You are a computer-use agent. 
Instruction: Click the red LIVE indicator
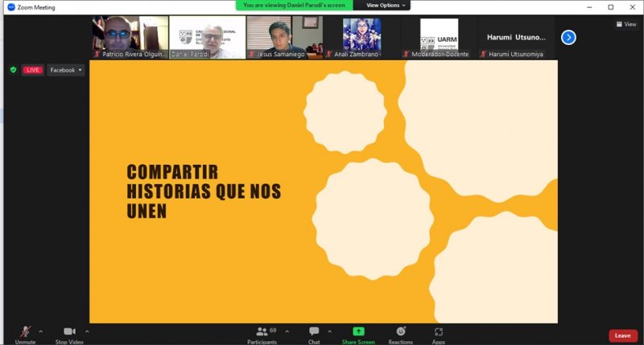32,70
